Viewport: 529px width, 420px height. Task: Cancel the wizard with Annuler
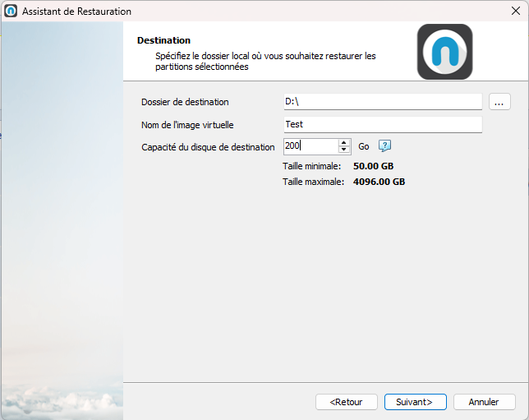[x=484, y=402]
